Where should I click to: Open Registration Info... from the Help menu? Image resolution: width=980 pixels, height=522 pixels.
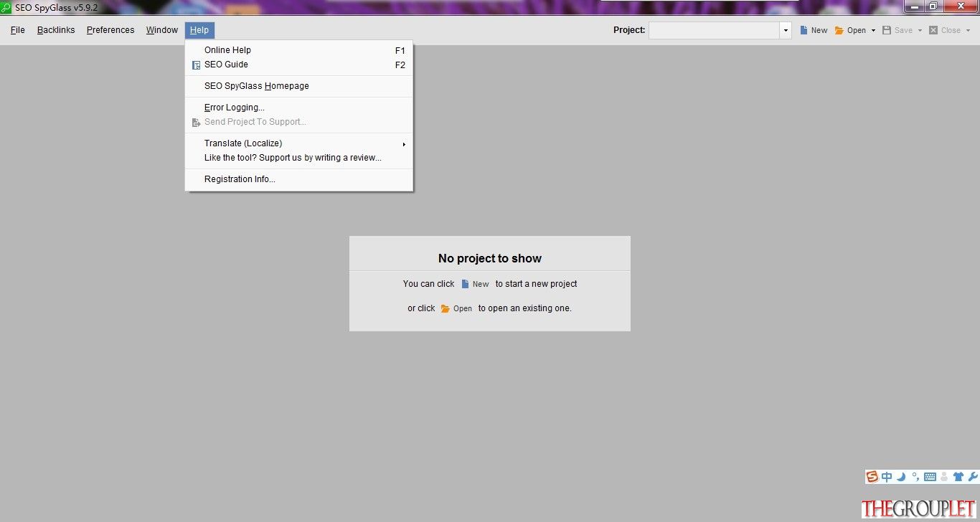[x=299, y=179]
